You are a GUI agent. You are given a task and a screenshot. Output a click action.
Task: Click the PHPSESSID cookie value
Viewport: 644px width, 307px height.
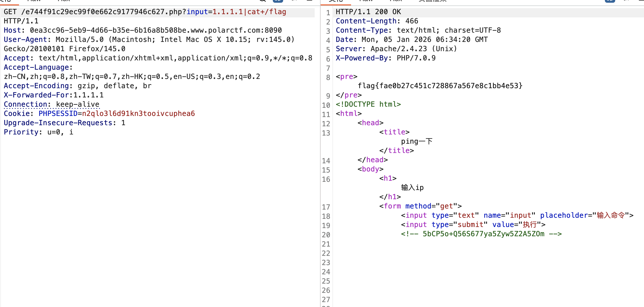coord(138,113)
